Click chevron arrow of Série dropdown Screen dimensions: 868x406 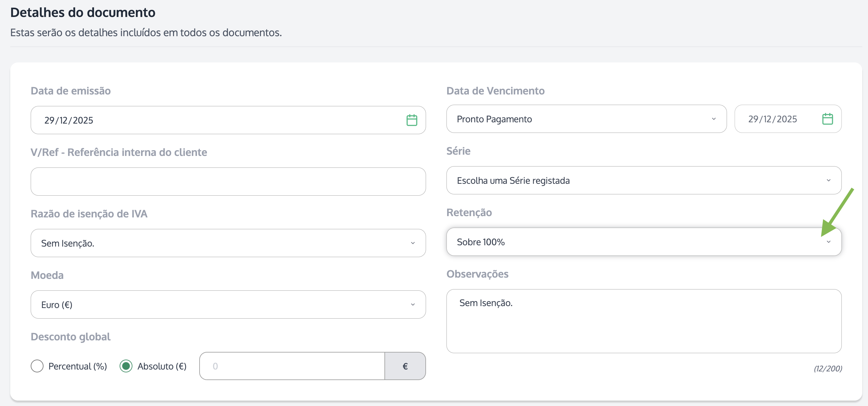(829, 180)
